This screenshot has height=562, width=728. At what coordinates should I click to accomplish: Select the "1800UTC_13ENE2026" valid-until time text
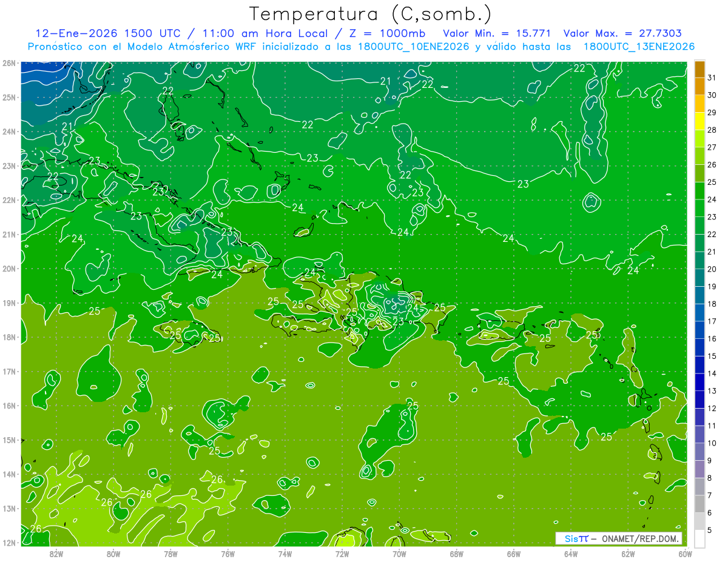[639, 47]
